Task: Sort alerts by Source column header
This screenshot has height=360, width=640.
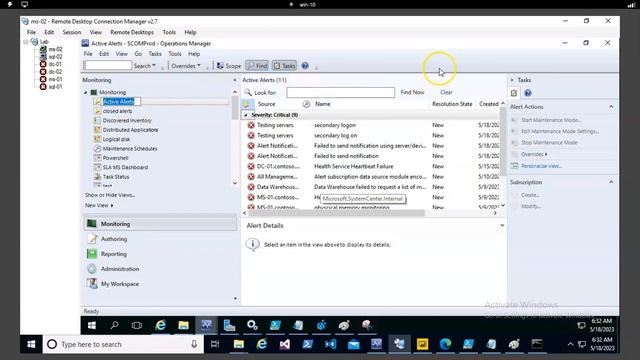Action: coord(267,104)
